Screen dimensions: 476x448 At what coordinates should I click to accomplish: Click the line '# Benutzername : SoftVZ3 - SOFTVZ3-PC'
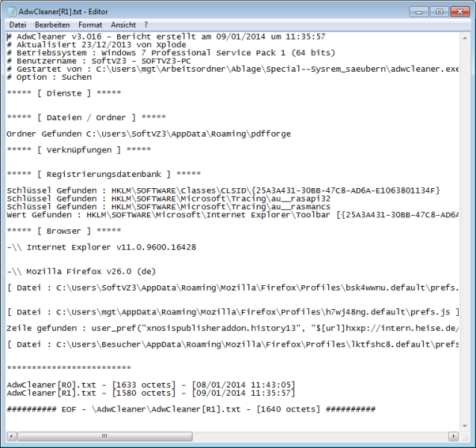click(x=99, y=61)
